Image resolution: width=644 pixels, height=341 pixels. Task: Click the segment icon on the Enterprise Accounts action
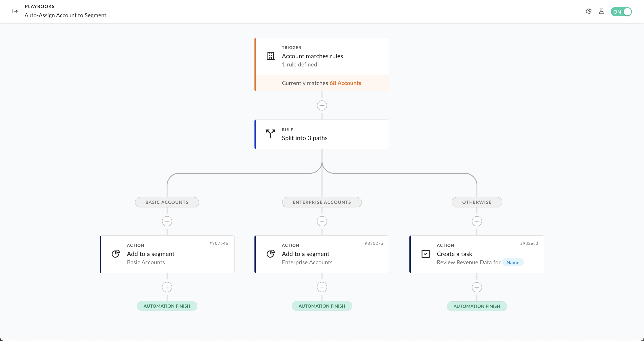271,254
